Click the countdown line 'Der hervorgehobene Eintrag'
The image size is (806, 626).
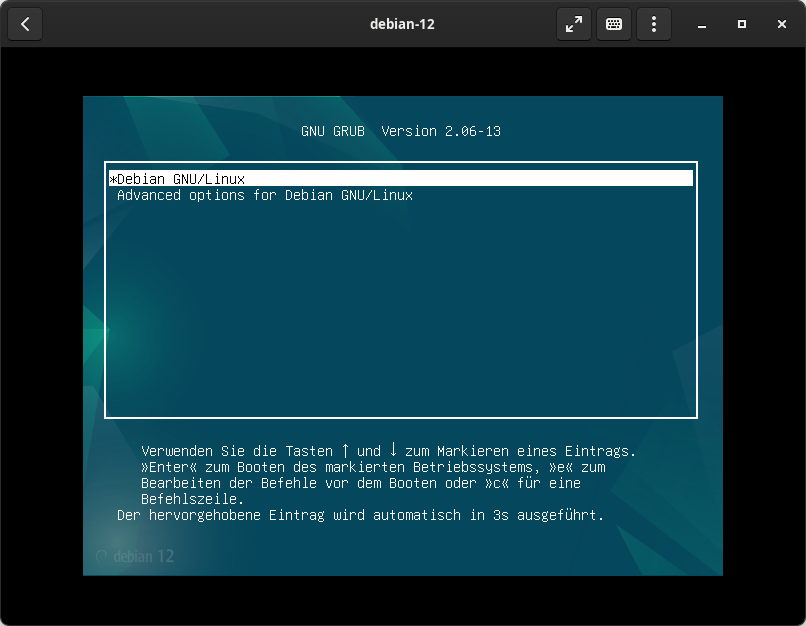click(x=360, y=515)
